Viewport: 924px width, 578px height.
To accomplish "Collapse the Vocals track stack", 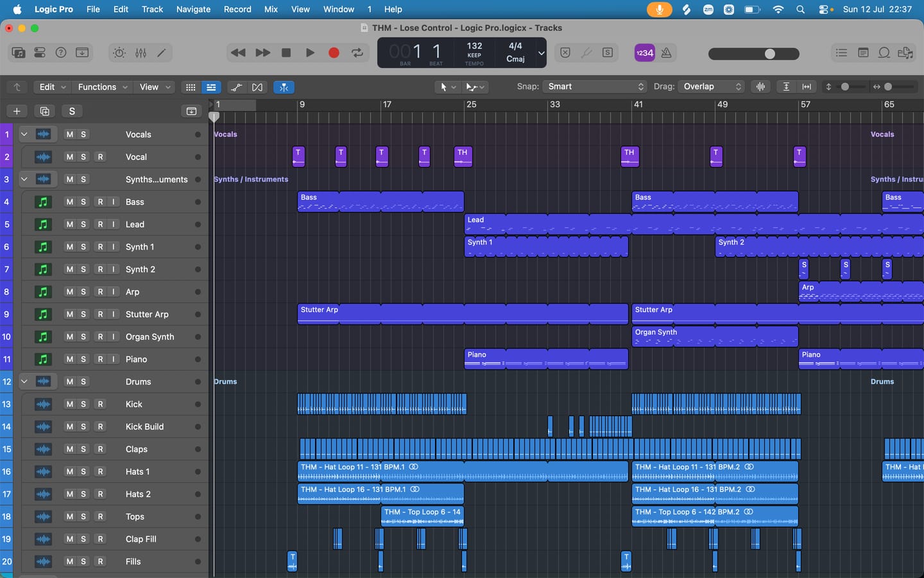I will point(24,134).
